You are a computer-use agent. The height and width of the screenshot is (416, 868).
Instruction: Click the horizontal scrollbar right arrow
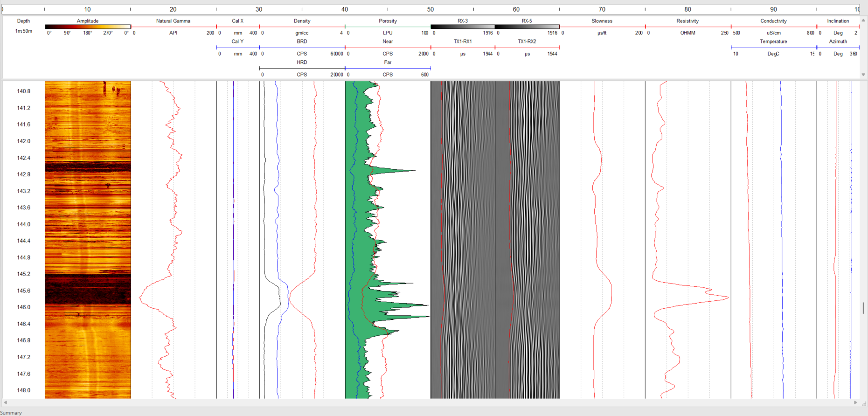(855, 402)
